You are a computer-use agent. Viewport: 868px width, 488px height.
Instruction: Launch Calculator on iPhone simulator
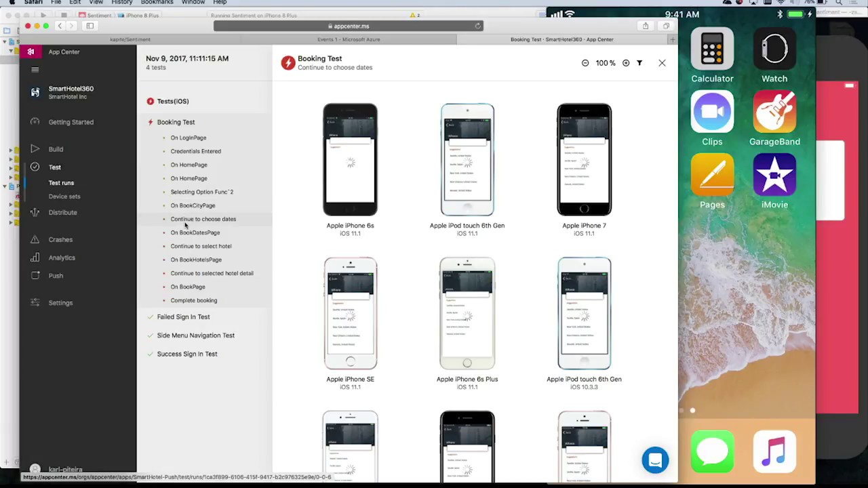(x=712, y=48)
